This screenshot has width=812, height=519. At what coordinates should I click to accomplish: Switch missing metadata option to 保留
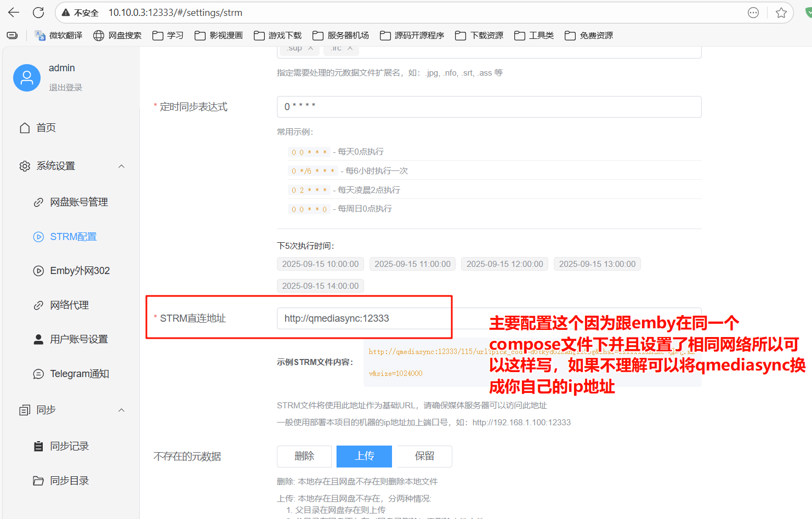coord(423,456)
